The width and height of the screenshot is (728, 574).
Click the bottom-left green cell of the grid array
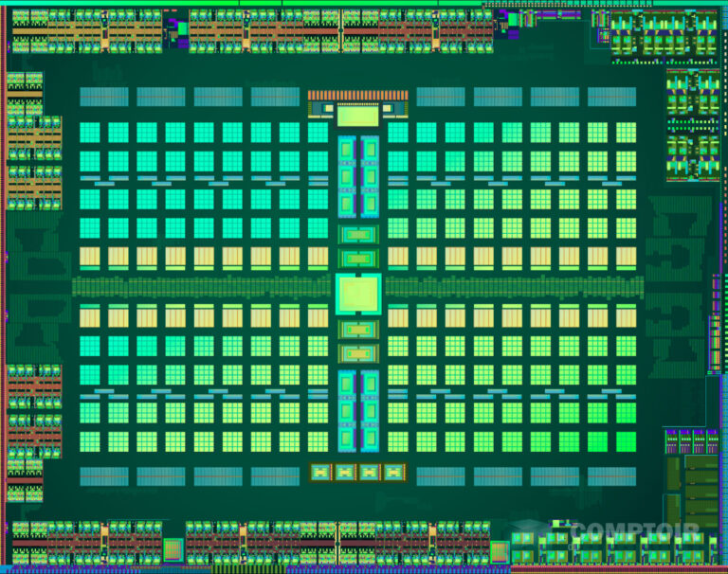pyautogui.click(x=89, y=441)
